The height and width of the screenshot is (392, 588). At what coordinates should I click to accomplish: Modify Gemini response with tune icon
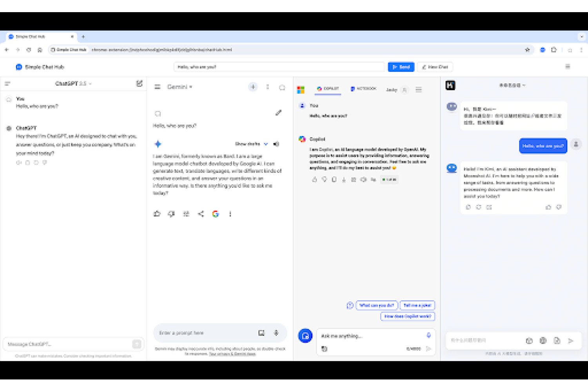[186, 214]
